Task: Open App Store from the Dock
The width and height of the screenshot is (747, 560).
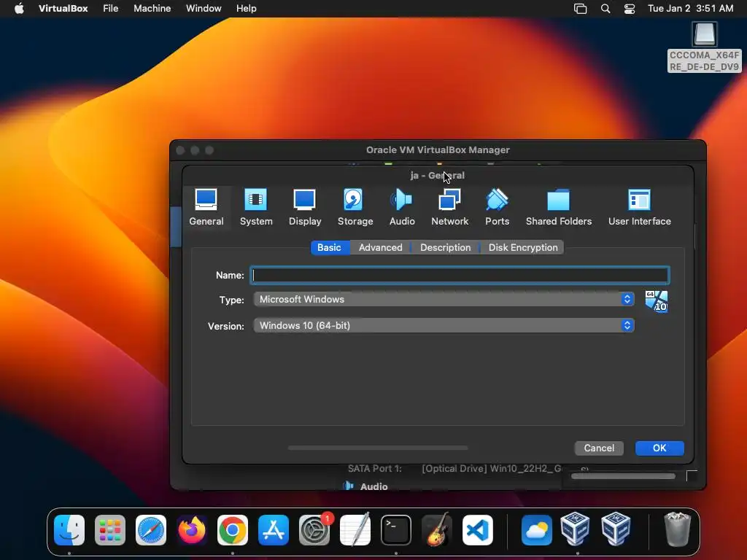Action: click(x=274, y=530)
